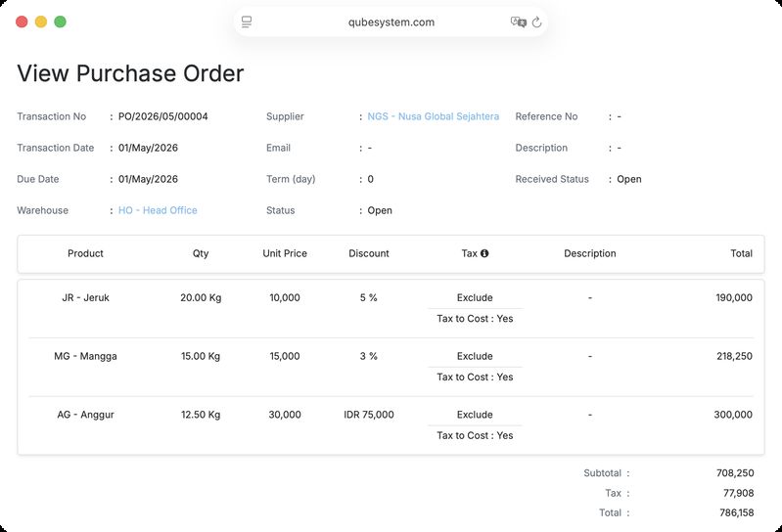The height and width of the screenshot is (532, 782).
Task: Click the Received Status value Open
Action: tap(629, 179)
